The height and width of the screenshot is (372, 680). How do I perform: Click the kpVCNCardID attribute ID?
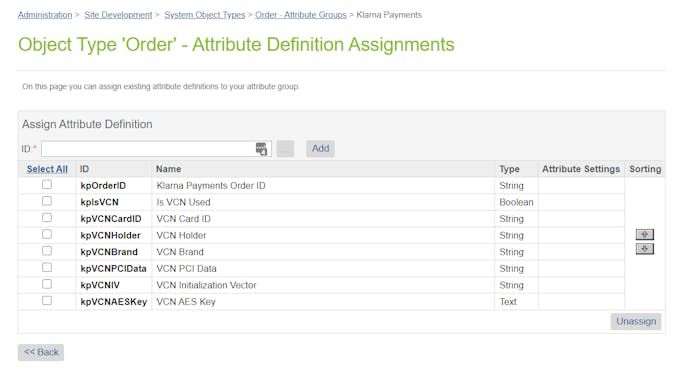point(111,219)
